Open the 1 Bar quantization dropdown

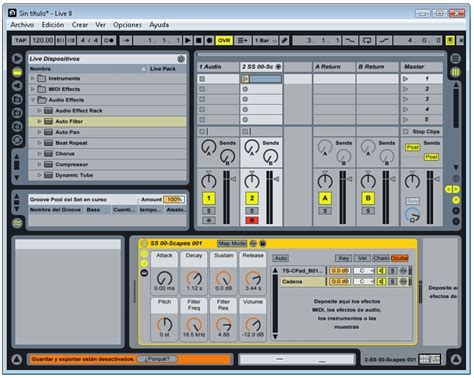pos(265,40)
